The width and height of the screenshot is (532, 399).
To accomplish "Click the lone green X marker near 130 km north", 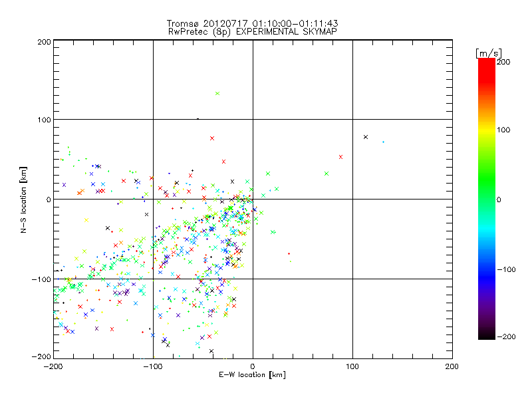I will tap(217, 93).
